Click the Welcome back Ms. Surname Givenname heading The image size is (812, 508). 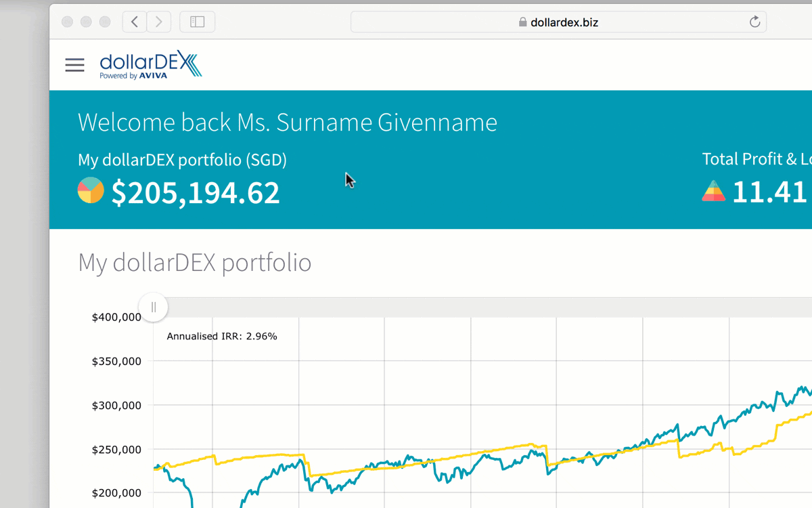tap(288, 123)
